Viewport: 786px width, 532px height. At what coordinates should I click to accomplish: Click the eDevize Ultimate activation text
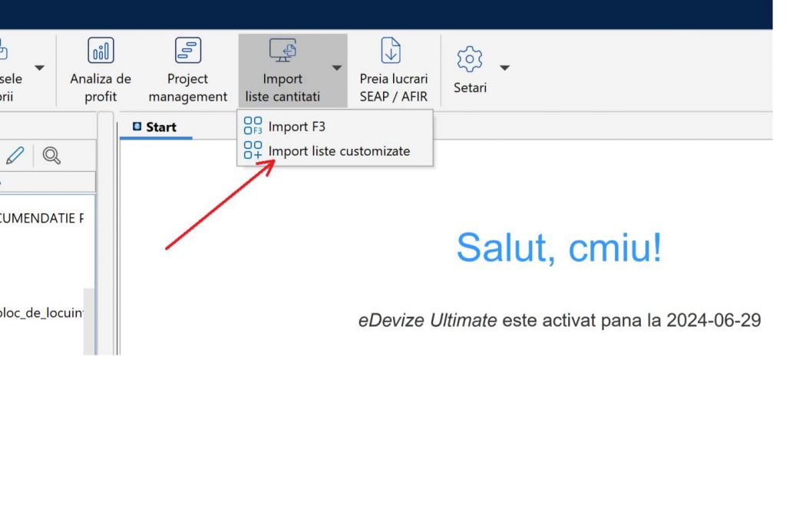click(x=560, y=320)
